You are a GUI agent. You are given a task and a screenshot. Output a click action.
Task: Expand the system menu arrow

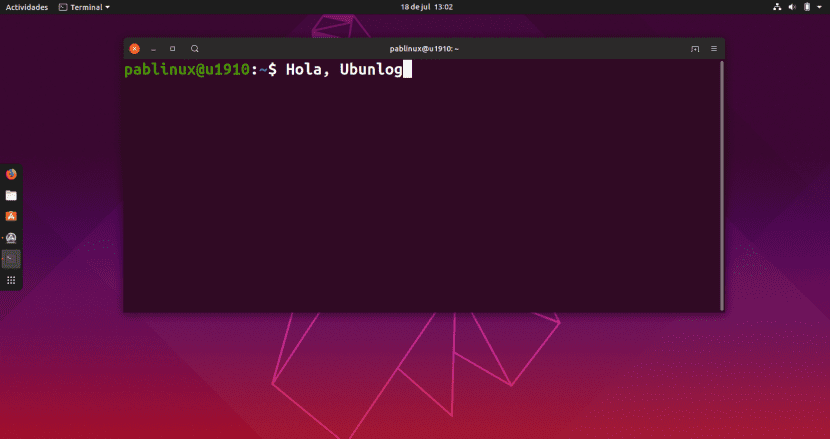click(820, 7)
